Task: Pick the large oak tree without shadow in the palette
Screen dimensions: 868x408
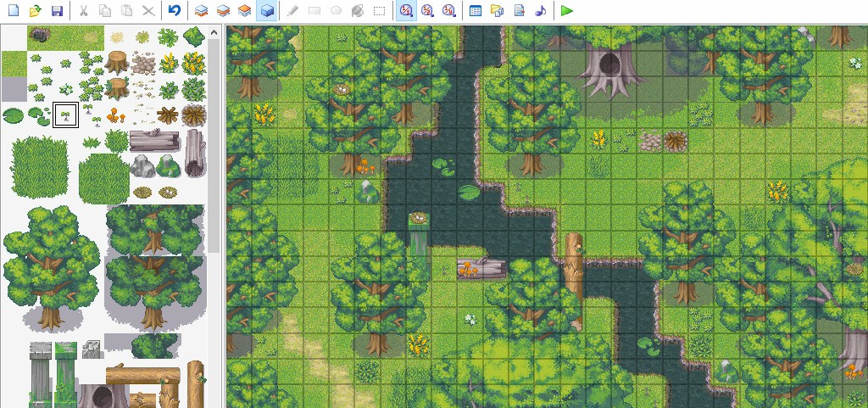Action: point(51,268)
